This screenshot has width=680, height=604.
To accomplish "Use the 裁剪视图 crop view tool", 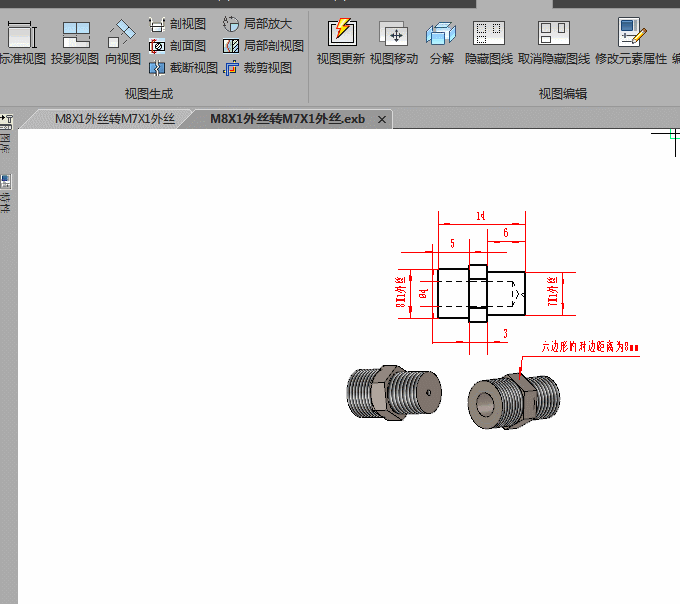I will [257, 68].
